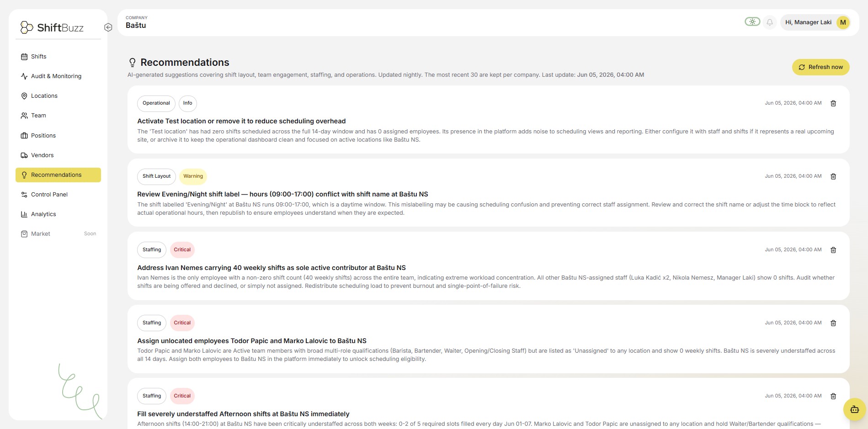The image size is (868, 429).
Task: Click the timestamp on the Todor Papic card
Action: coord(793,323)
